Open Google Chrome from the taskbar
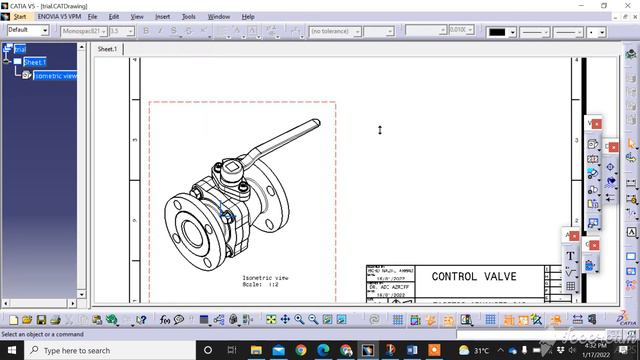 pyautogui.click(x=301, y=350)
